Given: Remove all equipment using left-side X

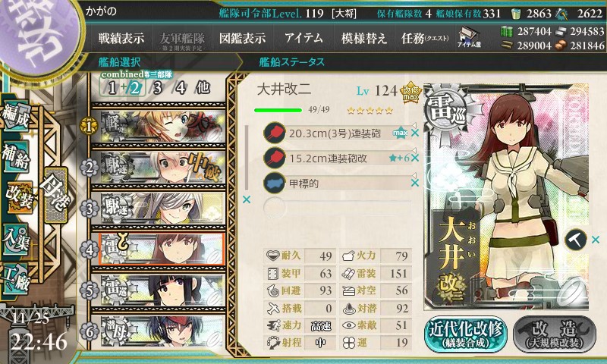Looking at the screenshot, I should point(246,199).
